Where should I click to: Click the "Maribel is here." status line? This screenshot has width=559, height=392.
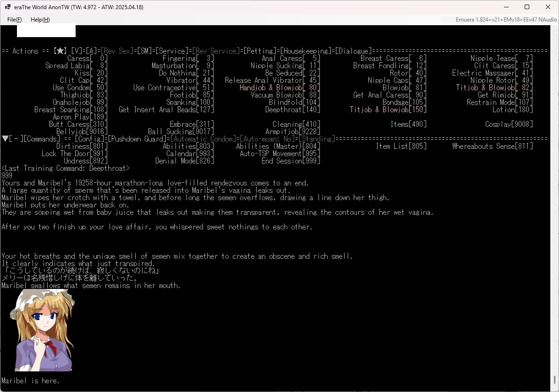click(x=30, y=381)
